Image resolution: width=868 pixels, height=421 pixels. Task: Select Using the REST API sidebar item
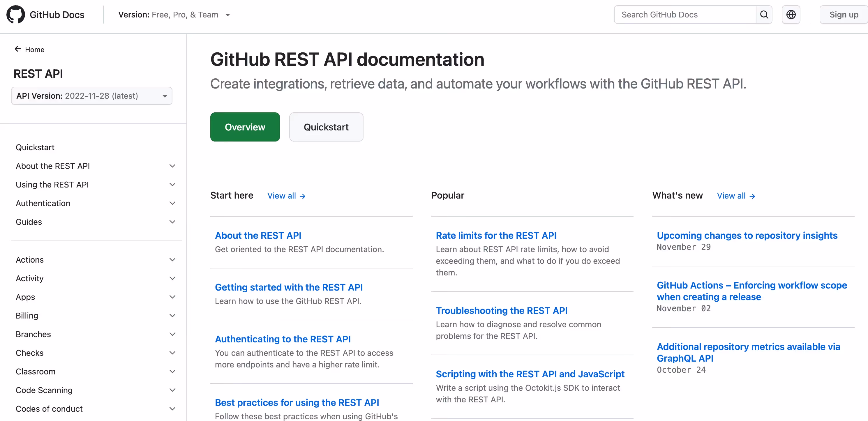click(x=52, y=185)
